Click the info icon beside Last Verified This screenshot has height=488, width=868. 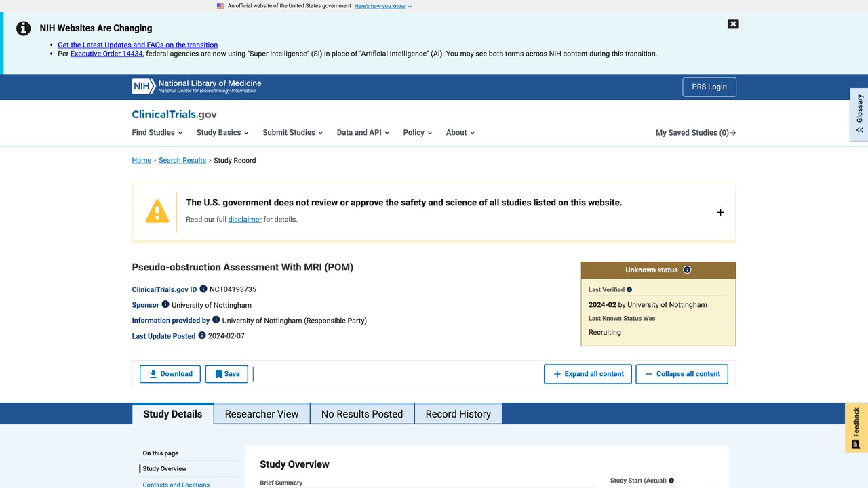[x=629, y=289]
